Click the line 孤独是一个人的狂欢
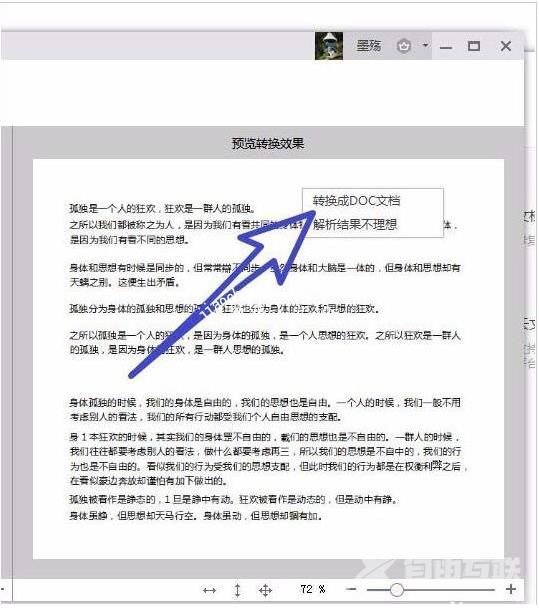Viewport: 539px width, 610px height. [162, 209]
